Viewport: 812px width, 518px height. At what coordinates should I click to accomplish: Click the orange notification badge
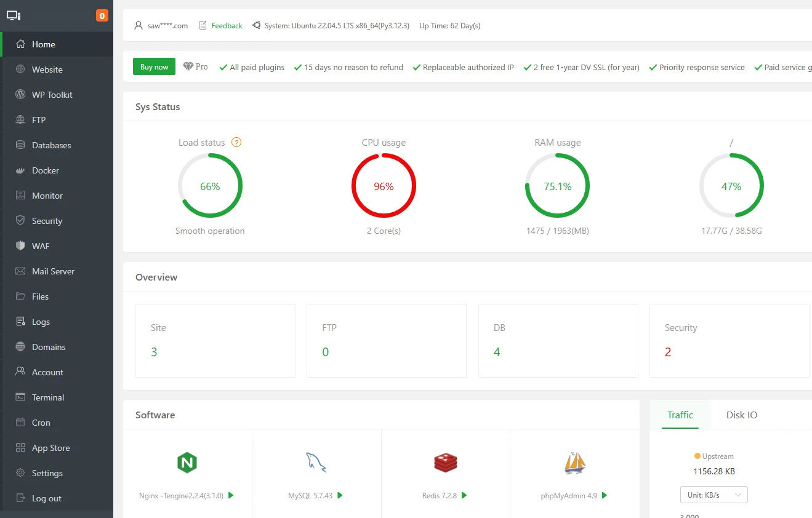click(102, 15)
